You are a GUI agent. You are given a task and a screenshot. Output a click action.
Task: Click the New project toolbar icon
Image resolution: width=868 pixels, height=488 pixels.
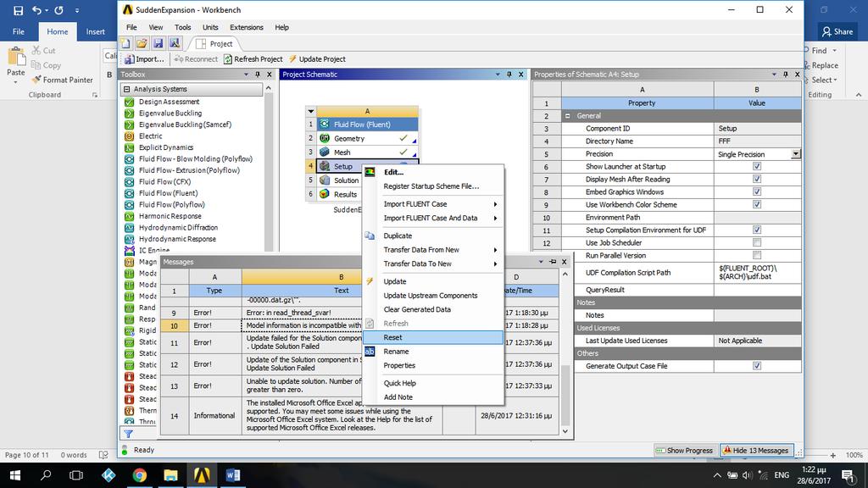[125, 43]
